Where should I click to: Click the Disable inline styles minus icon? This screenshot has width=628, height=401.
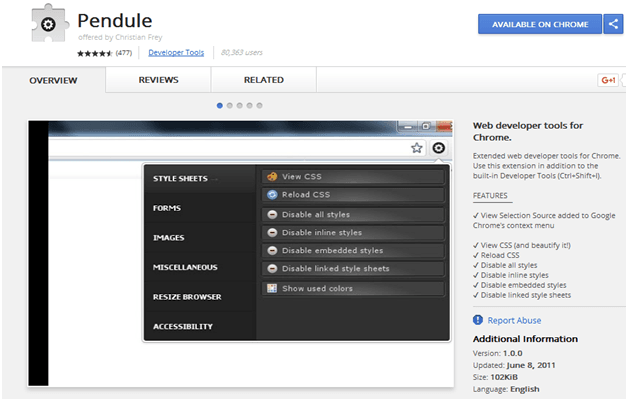coord(272,232)
